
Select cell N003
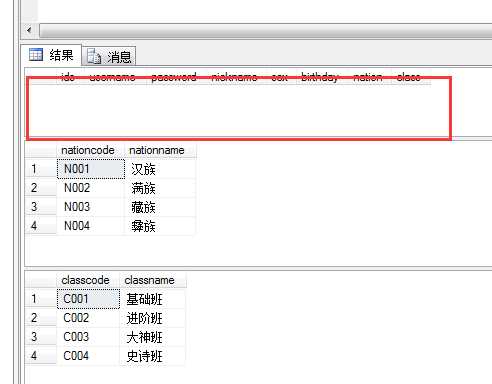[90, 207]
